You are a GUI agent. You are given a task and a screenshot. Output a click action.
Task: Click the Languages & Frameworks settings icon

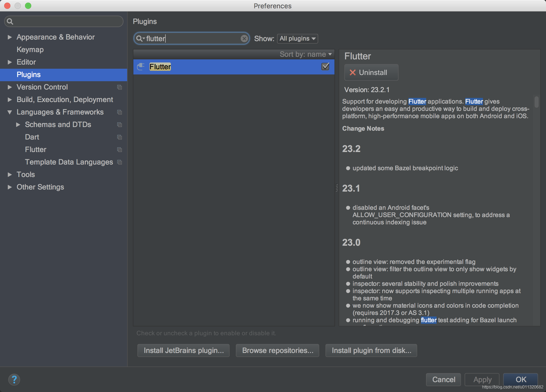tap(120, 112)
